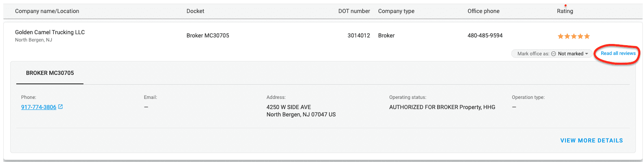The width and height of the screenshot is (644, 162).
Task: Click the Broker MC30705 docket entry
Action: pos(208,35)
